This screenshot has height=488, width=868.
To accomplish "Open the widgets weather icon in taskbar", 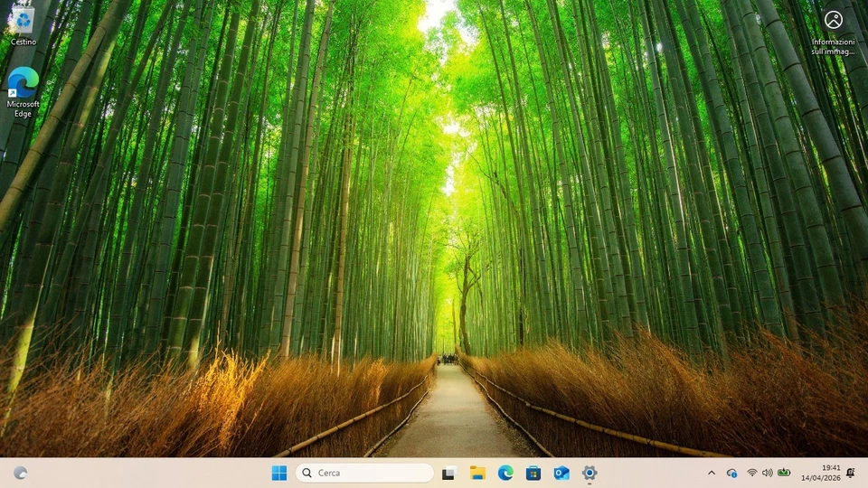I will [x=21, y=473].
